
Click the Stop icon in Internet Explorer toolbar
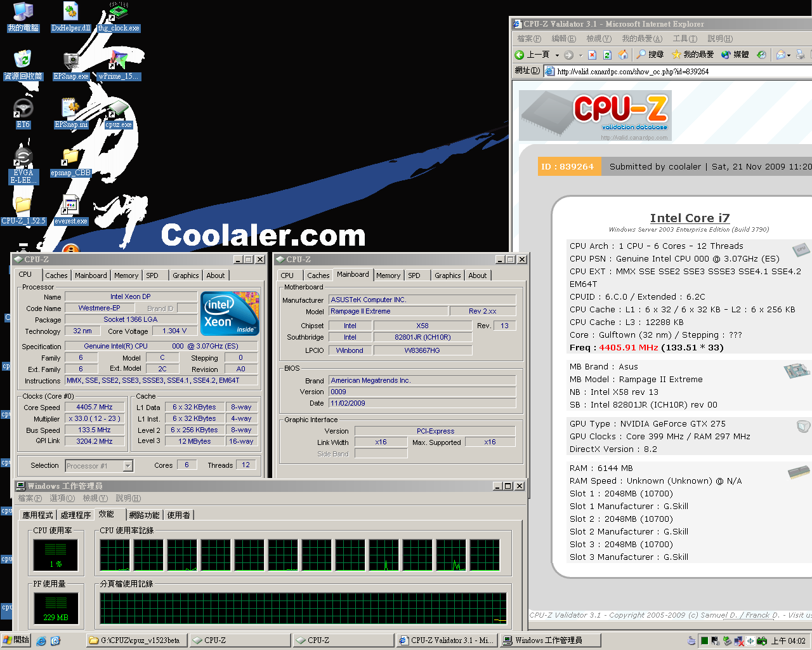[592, 55]
